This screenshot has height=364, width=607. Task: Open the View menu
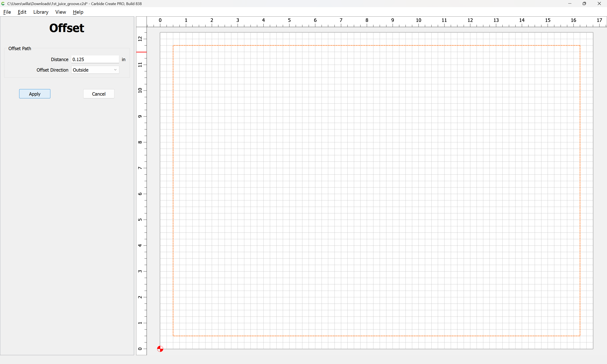click(60, 12)
